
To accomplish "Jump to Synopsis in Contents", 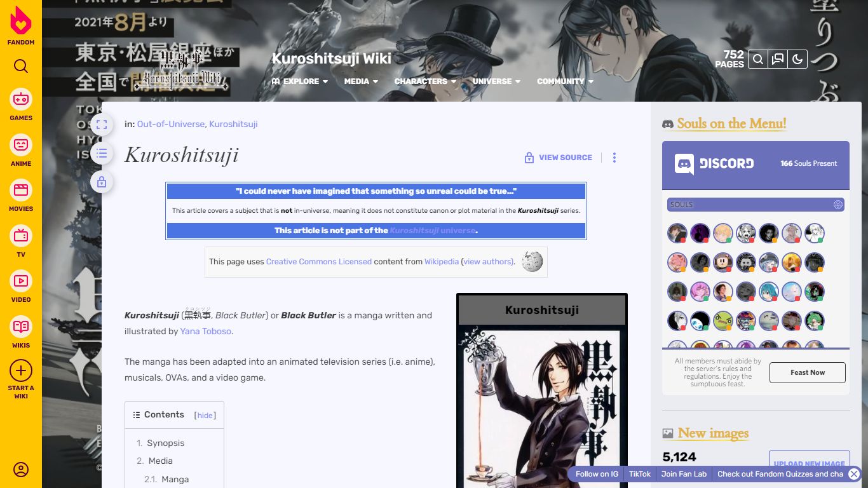I will 165,443.
